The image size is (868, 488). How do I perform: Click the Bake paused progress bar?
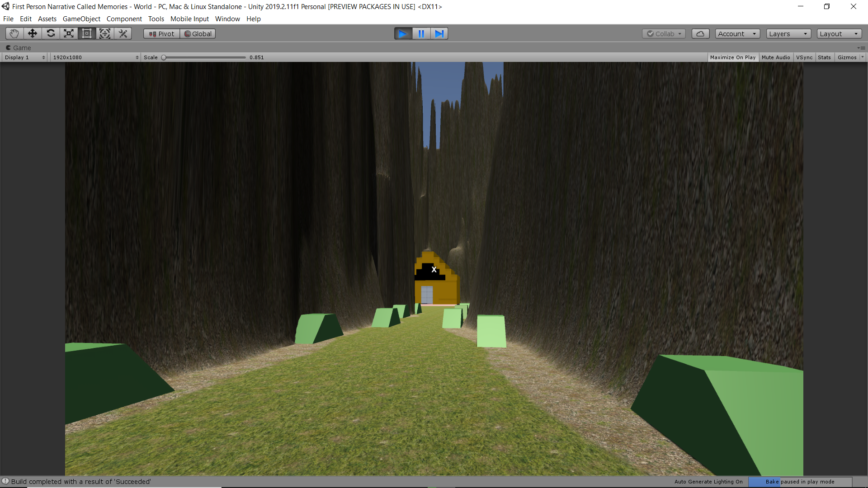click(x=800, y=482)
